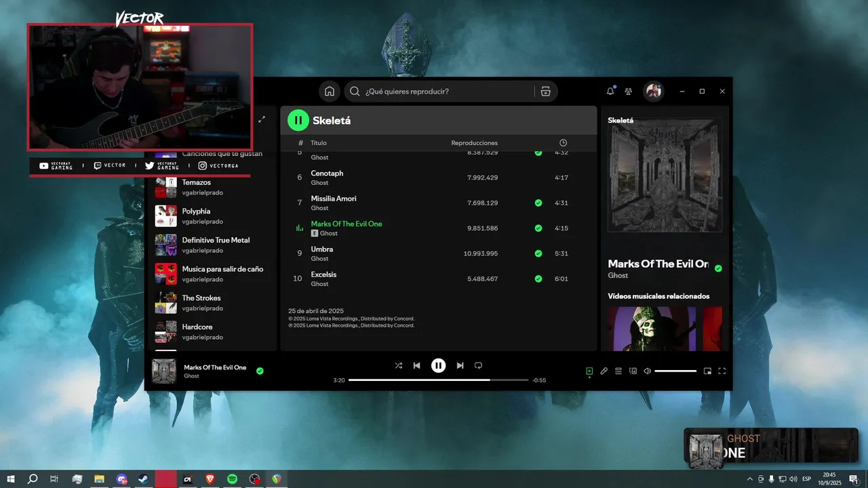Image resolution: width=868 pixels, height=488 pixels.
Task: Toggle repeat mode
Action: [478, 365]
